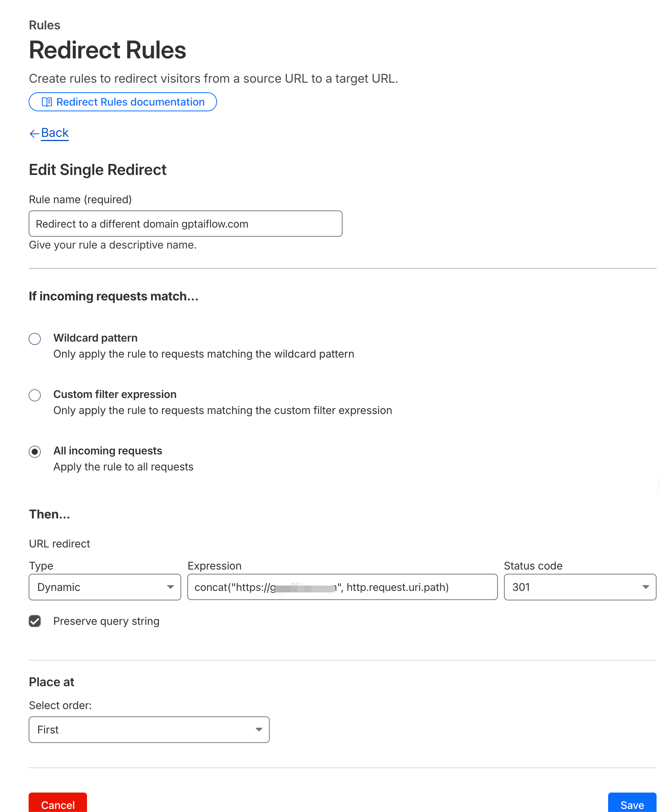This screenshot has height=812, width=660.
Task: Select the Wildcard pattern radio option
Action: point(35,339)
